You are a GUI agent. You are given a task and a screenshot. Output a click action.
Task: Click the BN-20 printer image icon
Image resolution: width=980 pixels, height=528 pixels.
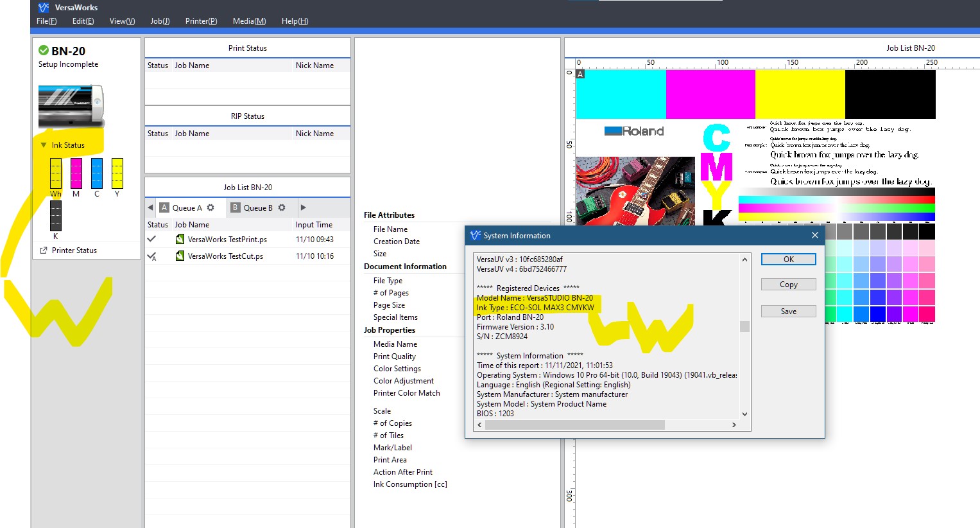pyautogui.click(x=71, y=105)
